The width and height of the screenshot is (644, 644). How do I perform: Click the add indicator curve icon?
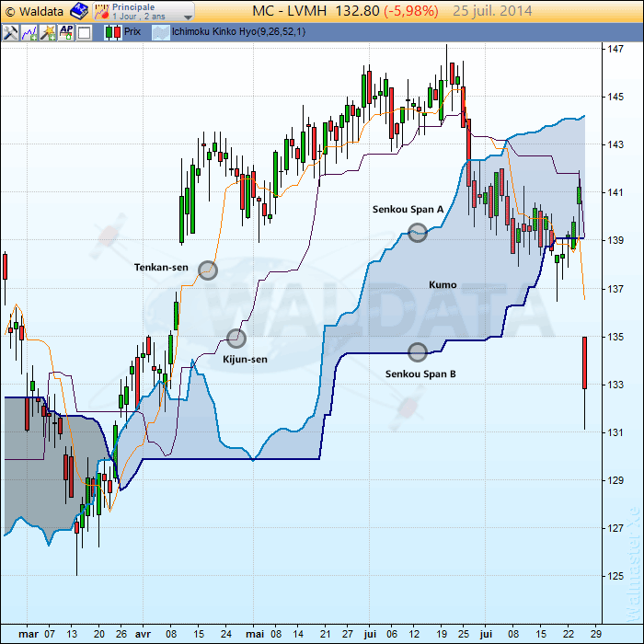point(29,32)
